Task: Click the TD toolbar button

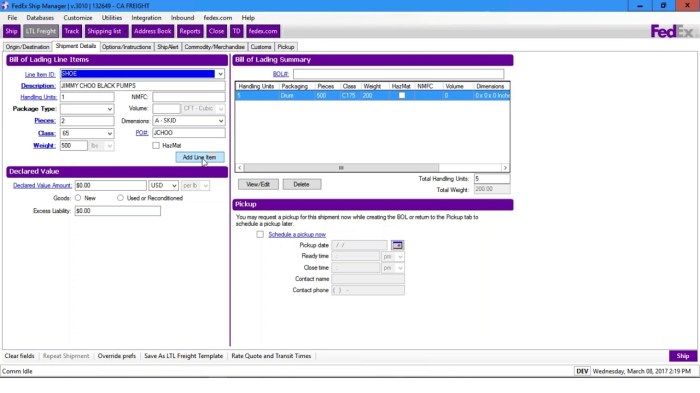Action: (236, 31)
